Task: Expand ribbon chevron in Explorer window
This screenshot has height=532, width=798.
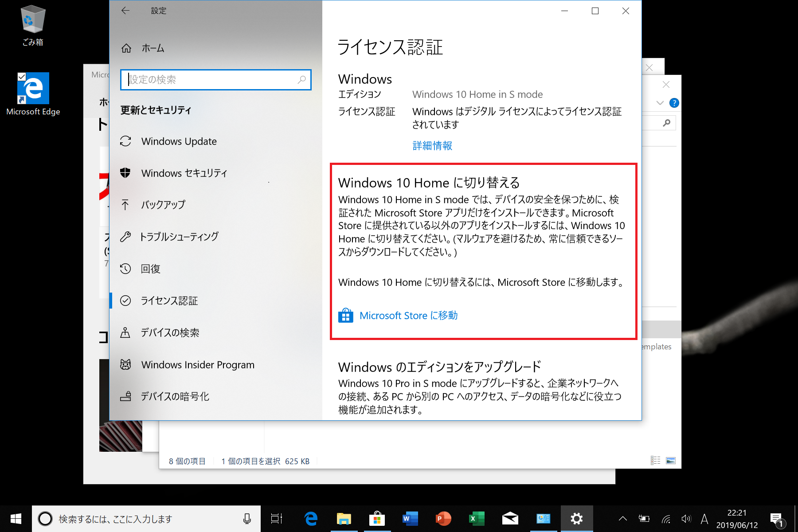Action: [x=660, y=103]
